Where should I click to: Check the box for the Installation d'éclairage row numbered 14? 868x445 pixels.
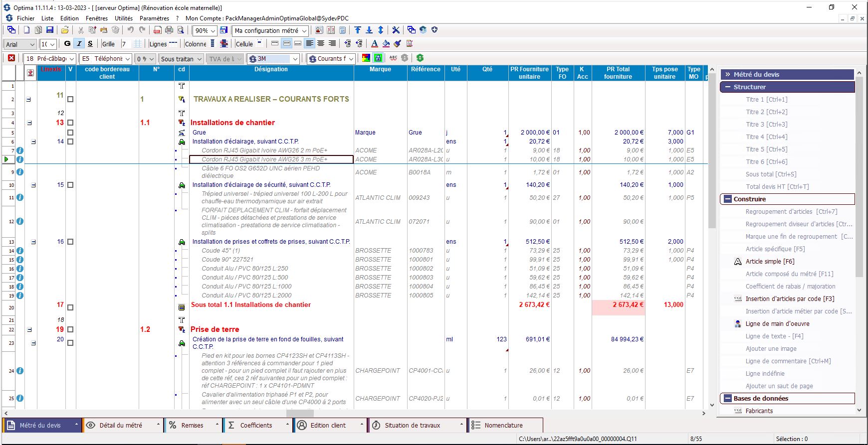pos(70,142)
